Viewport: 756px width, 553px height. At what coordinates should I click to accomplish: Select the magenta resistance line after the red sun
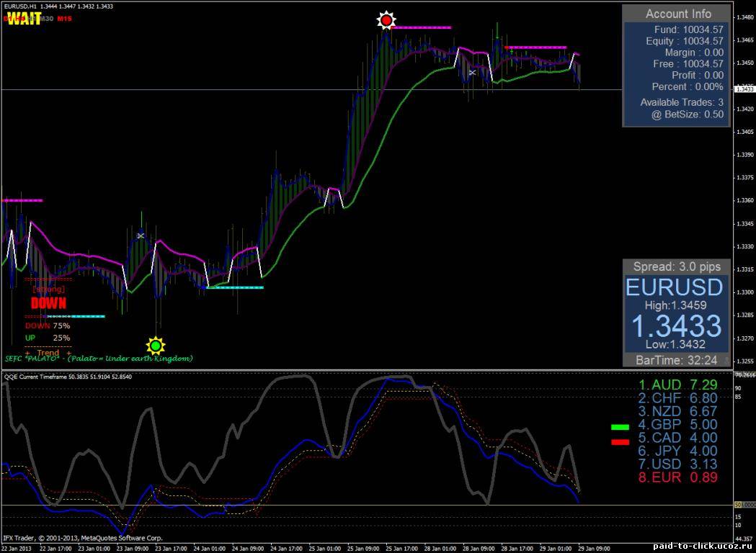422,27
